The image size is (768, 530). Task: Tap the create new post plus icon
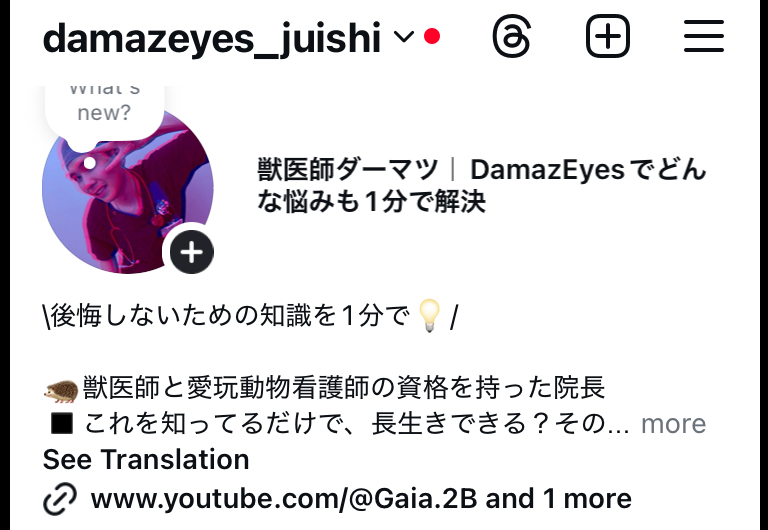click(x=608, y=36)
